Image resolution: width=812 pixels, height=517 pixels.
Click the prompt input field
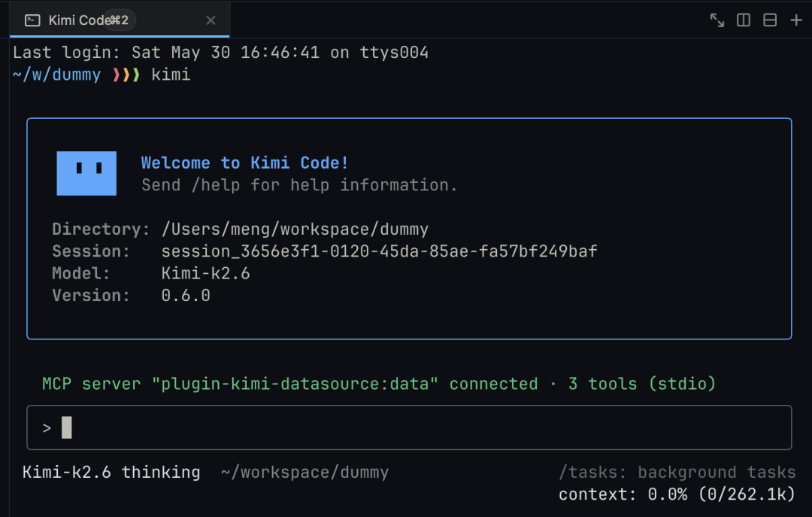[x=409, y=427]
